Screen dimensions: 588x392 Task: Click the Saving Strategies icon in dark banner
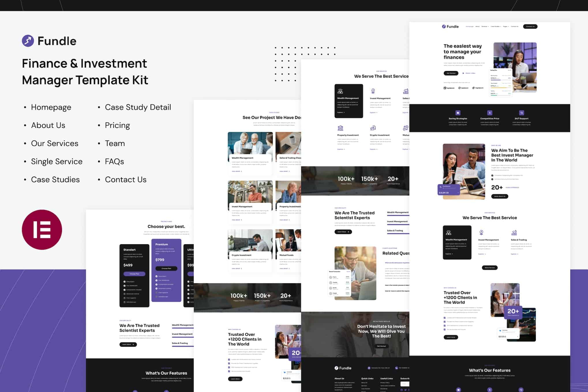point(458,113)
